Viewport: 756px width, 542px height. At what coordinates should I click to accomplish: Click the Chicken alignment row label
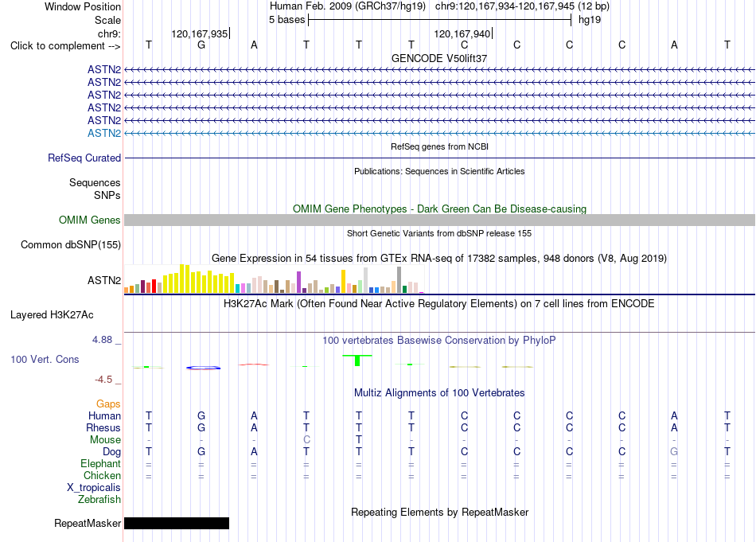tap(102, 475)
